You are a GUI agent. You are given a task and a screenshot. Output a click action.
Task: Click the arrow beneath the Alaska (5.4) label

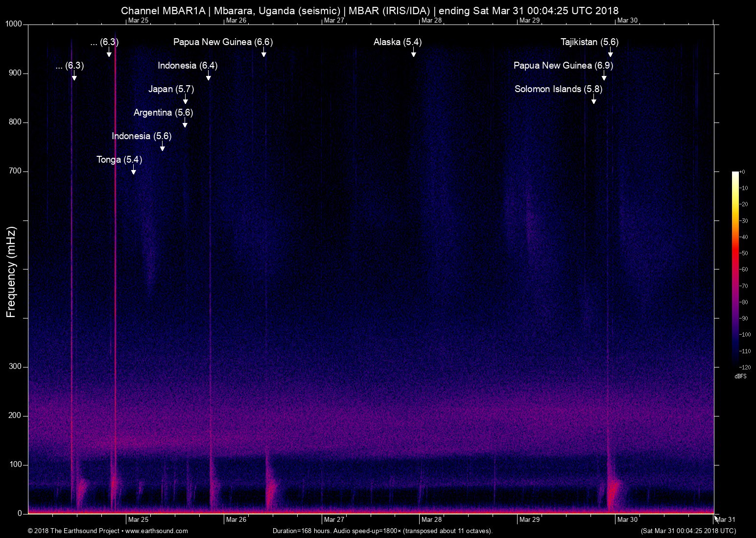(413, 53)
